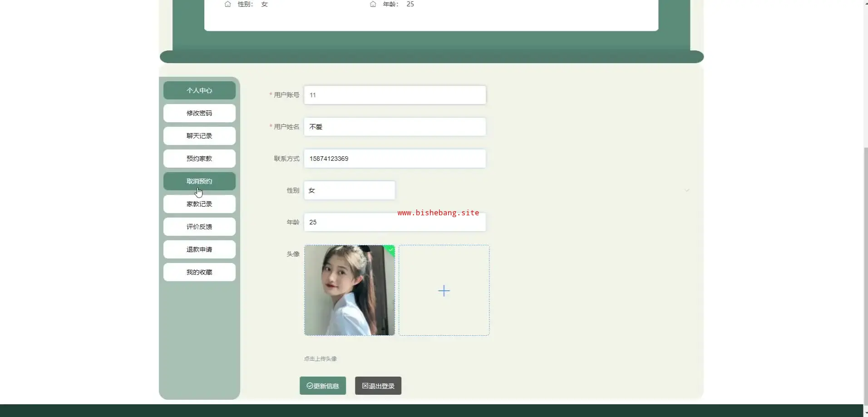Click the home icon beside 性别 label
This screenshot has width=868, height=417.
(228, 4)
